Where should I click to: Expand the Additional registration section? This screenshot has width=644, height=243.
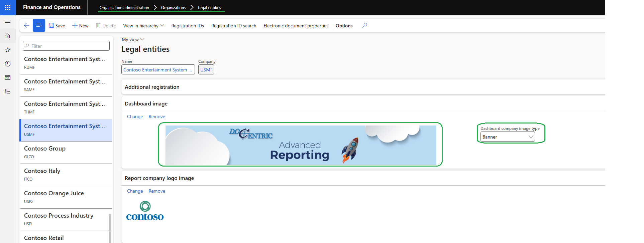click(363, 87)
